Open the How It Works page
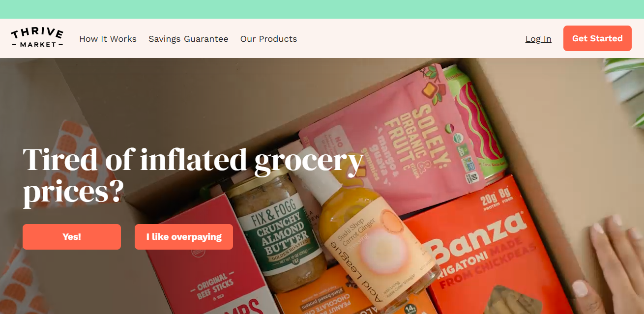This screenshot has height=314, width=644. pos(108,39)
